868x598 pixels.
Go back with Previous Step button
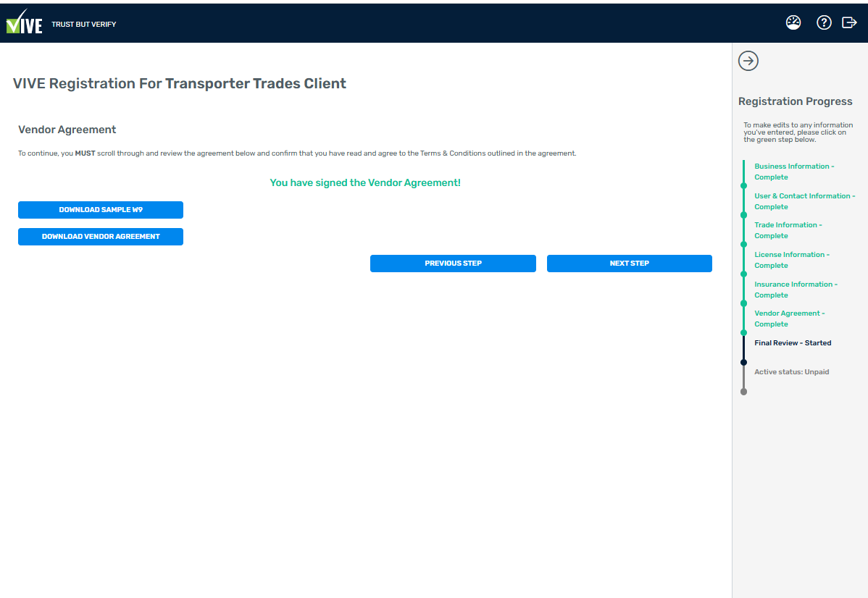(453, 264)
